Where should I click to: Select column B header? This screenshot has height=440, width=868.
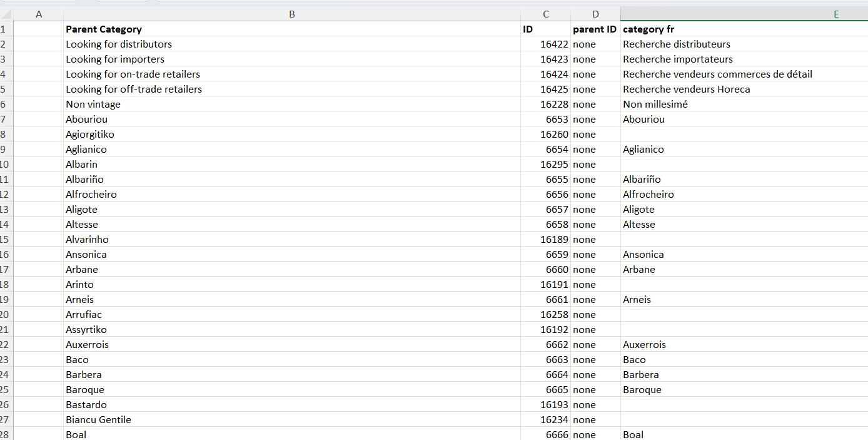[291, 14]
